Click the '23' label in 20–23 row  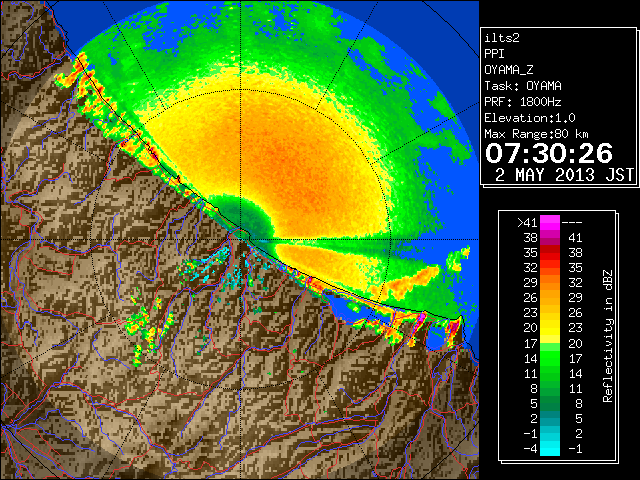(575, 328)
